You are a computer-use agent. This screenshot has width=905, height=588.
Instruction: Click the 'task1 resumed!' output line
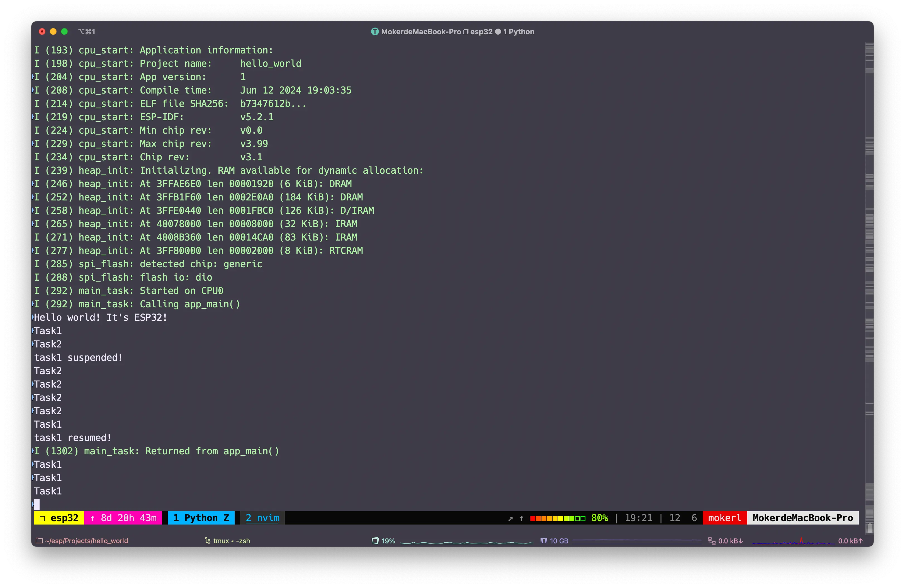click(x=73, y=438)
